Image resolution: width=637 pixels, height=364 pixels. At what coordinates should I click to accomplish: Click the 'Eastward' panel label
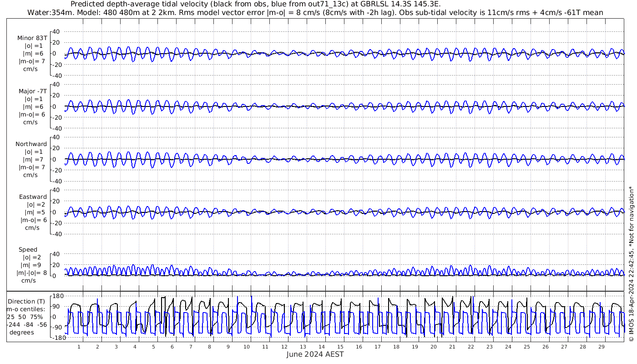coord(33,197)
